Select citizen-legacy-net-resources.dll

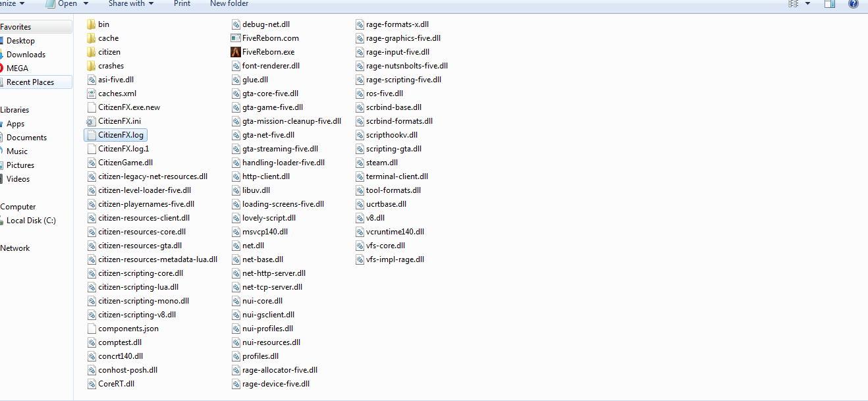[153, 176]
